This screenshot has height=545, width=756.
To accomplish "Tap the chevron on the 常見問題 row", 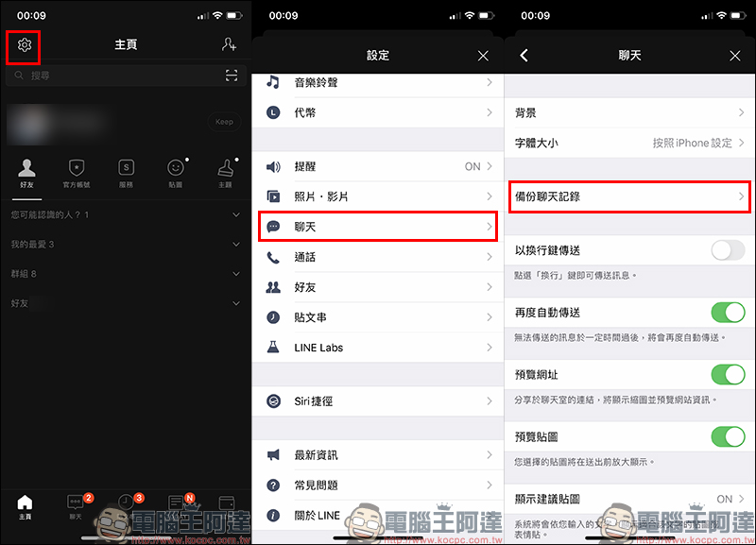I will point(490,485).
